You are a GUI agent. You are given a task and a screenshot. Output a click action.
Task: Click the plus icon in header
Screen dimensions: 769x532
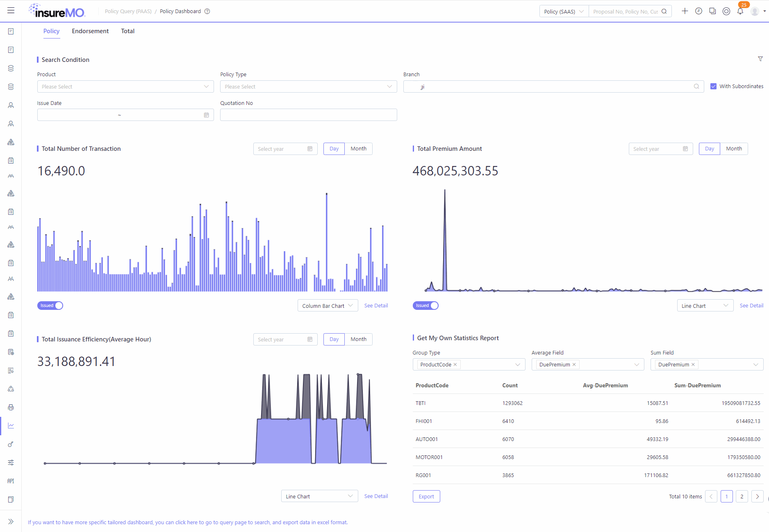click(x=685, y=11)
